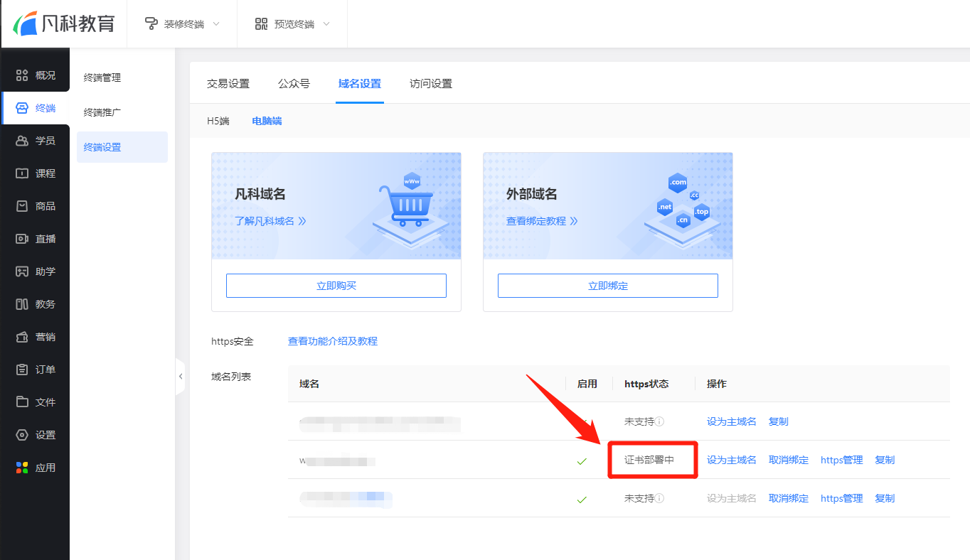Click the 立即购买 button

[336, 286]
